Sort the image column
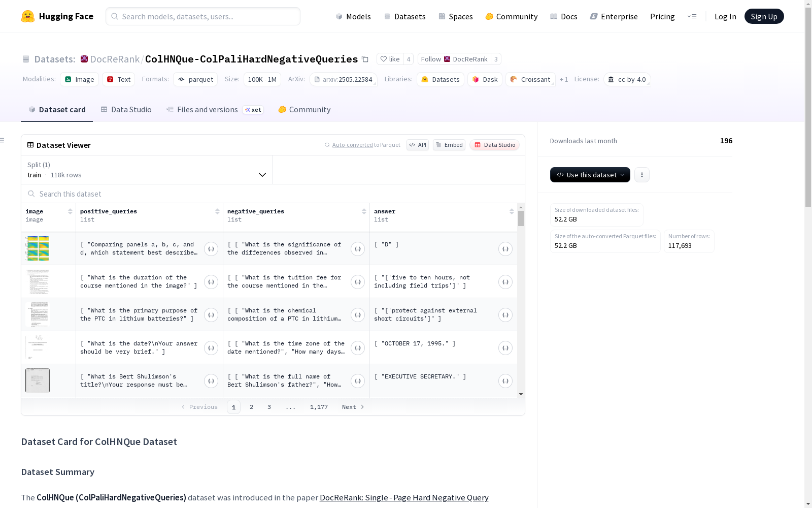The image size is (812, 508). (70, 211)
